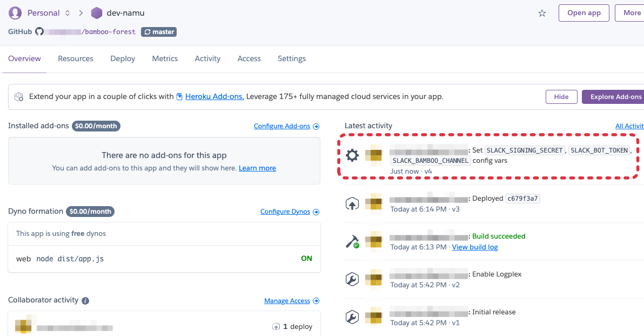This screenshot has width=644, height=336.
Task: Switch to the Deploy tab
Action: [x=123, y=58]
